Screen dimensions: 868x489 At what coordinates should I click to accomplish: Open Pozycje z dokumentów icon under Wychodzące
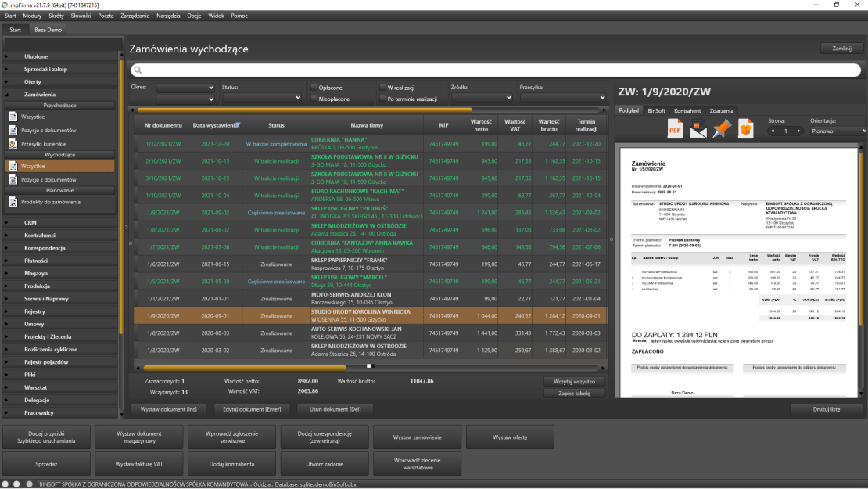coord(13,179)
